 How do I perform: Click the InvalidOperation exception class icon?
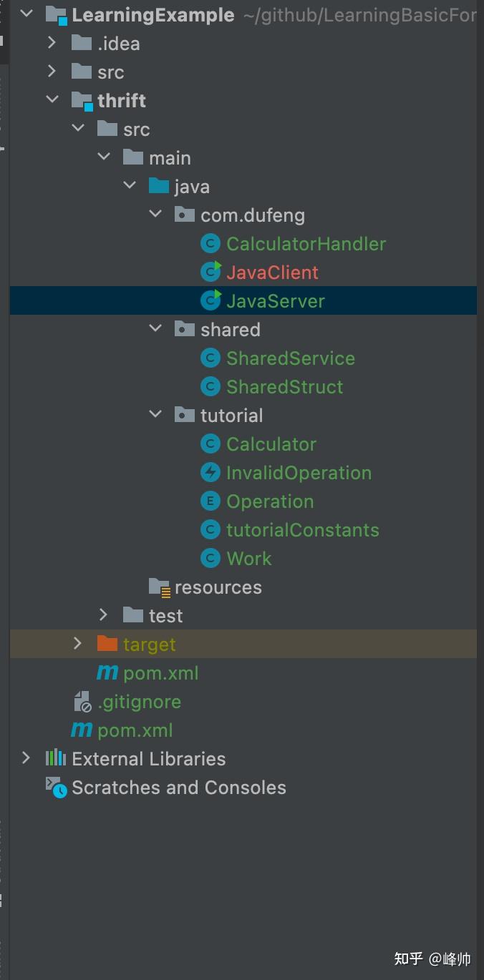pos(210,473)
